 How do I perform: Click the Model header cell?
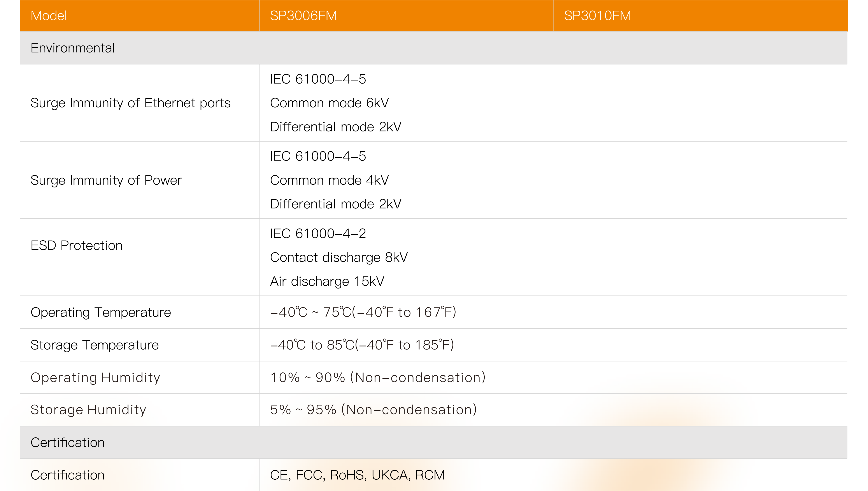click(49, 16)
